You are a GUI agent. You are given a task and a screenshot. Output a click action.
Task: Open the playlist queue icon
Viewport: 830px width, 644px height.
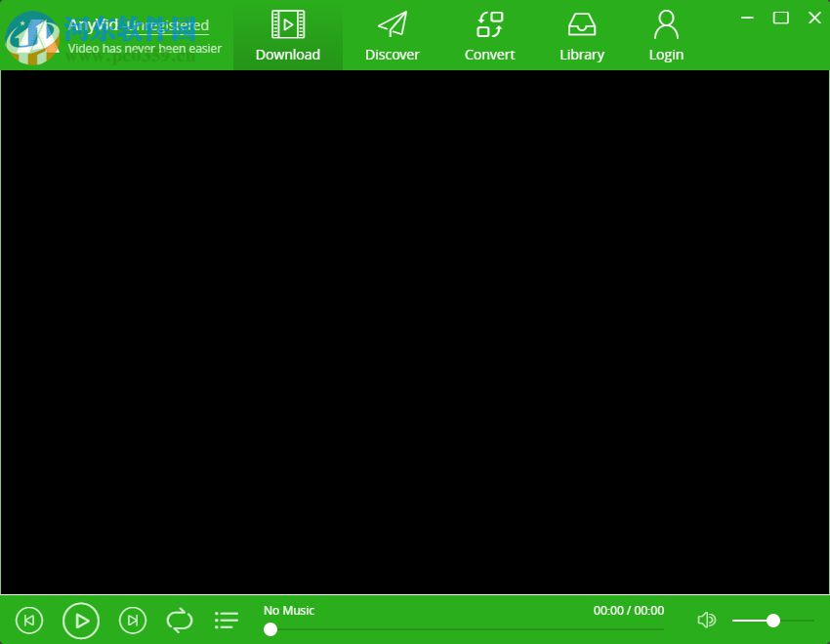pyautogui.click(x=226, y=620)
